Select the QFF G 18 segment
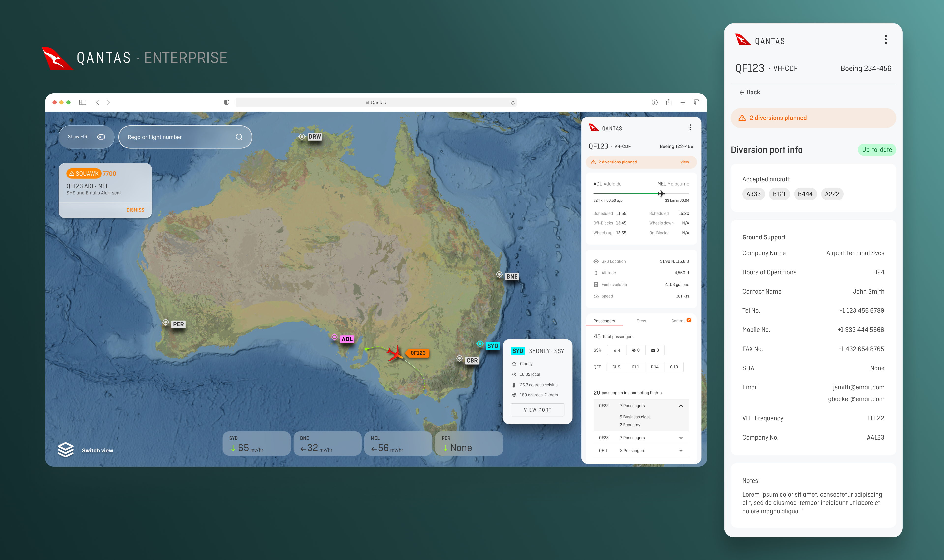Image resolution: width=944 pixels, height=560 pixels. coord(674,367)
